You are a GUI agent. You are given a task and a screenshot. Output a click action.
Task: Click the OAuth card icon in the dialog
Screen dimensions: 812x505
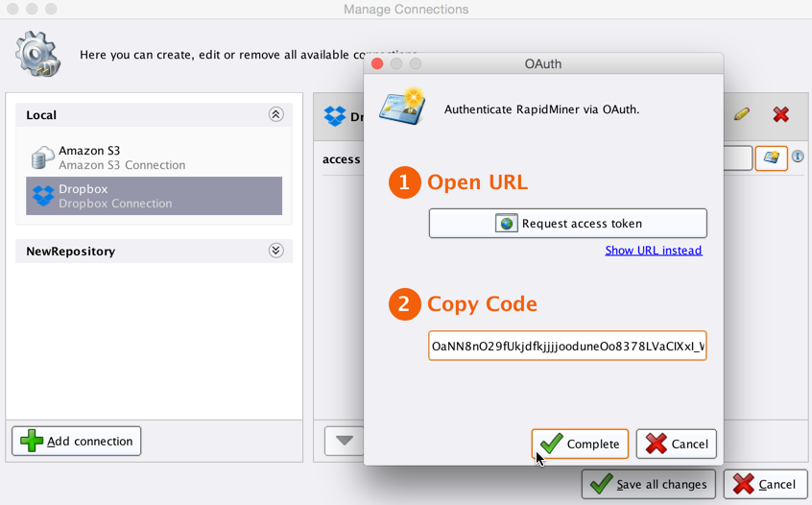click(x=403, y=108)
